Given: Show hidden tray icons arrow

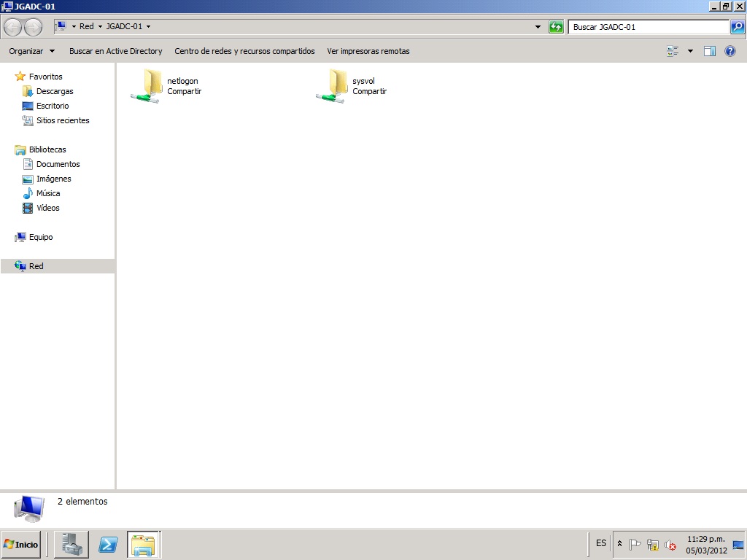Looking at the screenshot, I should coord(619,544).
